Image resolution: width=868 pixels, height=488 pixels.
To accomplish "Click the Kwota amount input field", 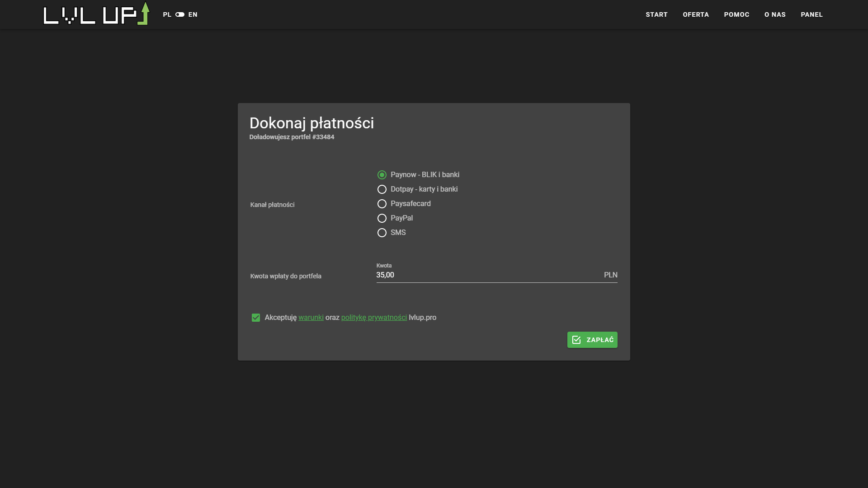I will tap(488, 275).
